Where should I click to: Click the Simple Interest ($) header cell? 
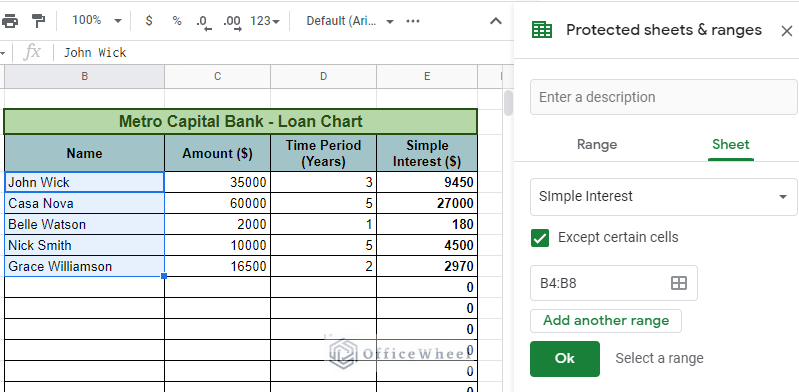[x=427, y=153]
